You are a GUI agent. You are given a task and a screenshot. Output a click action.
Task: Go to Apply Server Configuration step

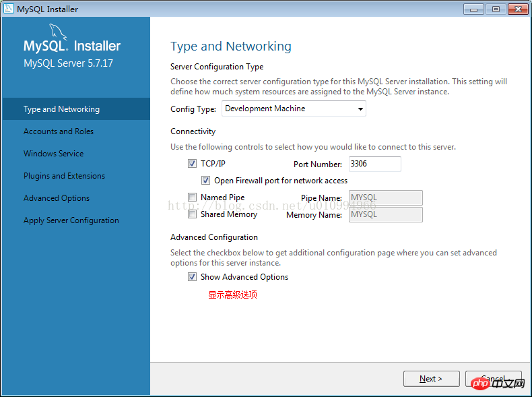[76, 220]
